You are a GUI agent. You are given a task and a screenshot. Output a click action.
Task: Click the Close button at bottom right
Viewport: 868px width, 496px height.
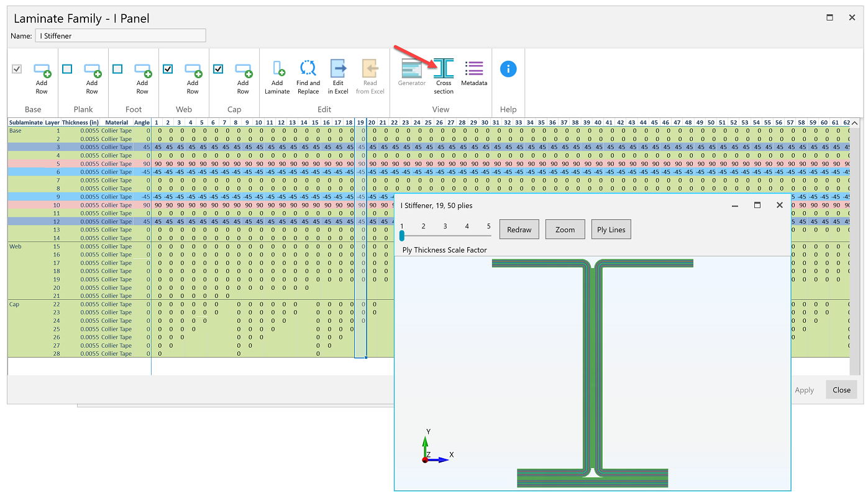(x=842, y=390)
